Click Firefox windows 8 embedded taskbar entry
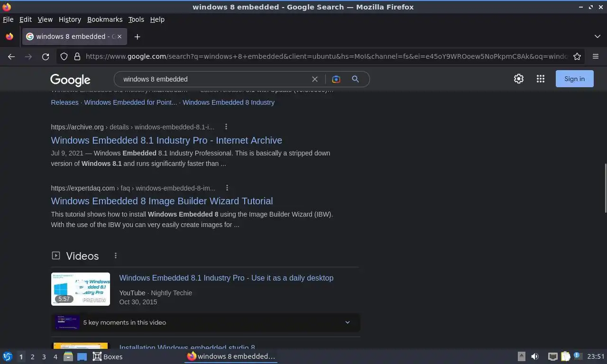Screen dimensions: 607x364 coord(231,356)
